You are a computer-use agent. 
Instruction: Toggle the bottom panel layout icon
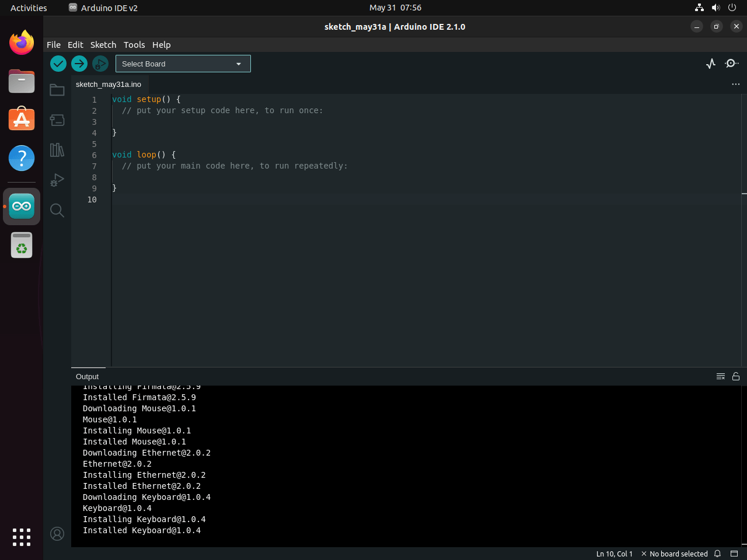[x=735, y=554]
